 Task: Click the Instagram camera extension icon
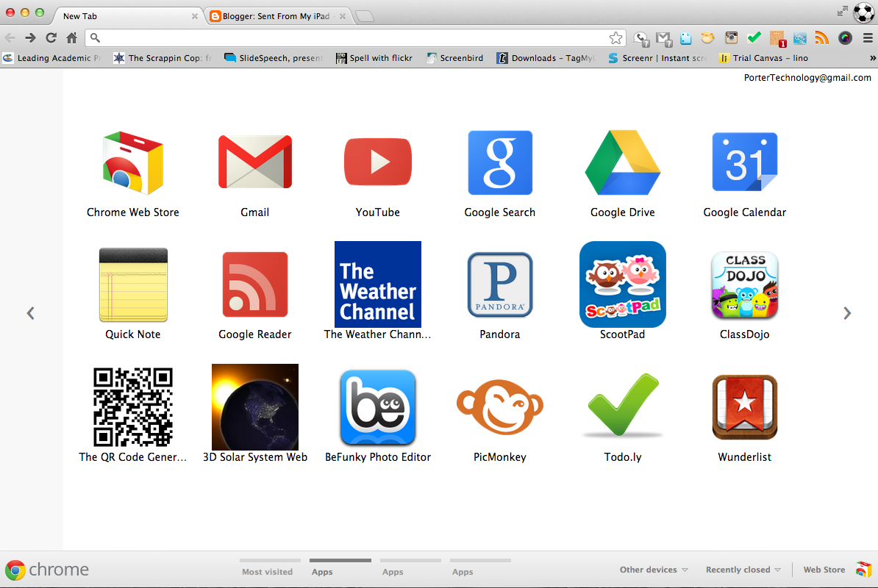click(x=731, y=37)
